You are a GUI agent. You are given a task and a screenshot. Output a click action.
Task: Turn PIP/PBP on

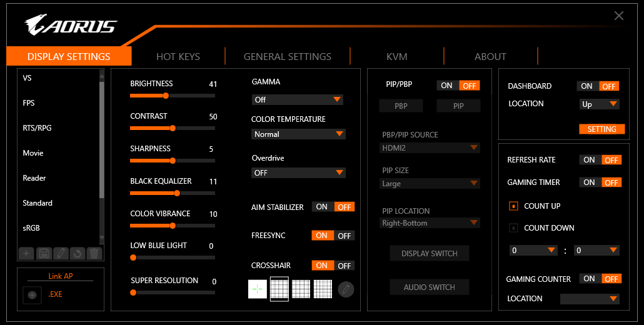(x=447, y=86)
